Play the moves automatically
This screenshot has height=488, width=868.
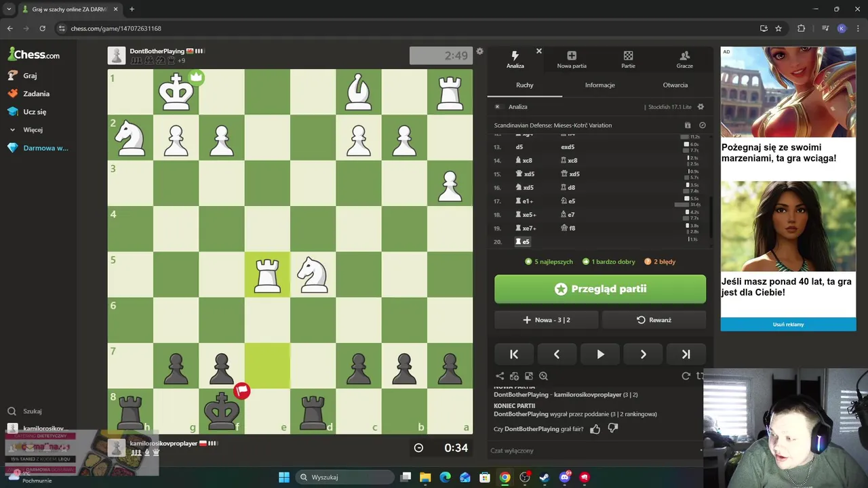[600, 354]
